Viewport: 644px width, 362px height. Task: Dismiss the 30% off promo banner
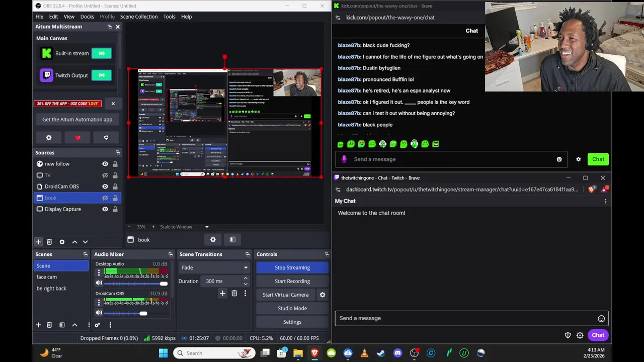[x=113, y=104]
